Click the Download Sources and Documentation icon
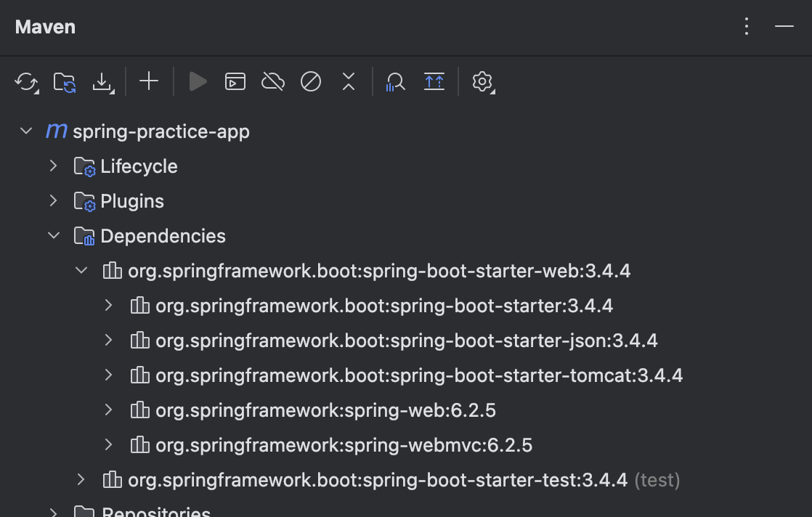The image size is (812, 517). coord(102,81)
